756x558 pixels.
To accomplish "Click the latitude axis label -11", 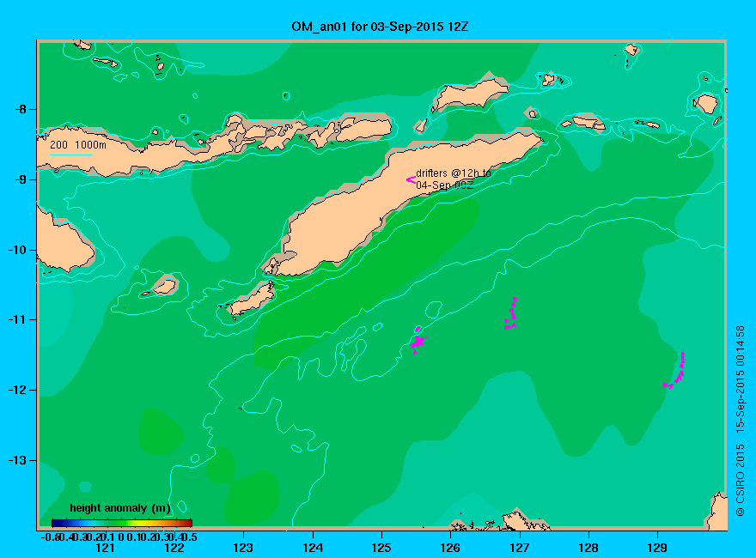I will (x=17, y=319).
